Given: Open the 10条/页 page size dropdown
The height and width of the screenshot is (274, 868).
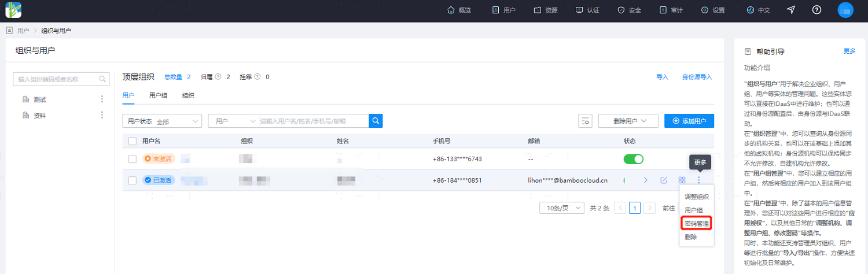Looking at the screenshot, I should tap(561, 208).
